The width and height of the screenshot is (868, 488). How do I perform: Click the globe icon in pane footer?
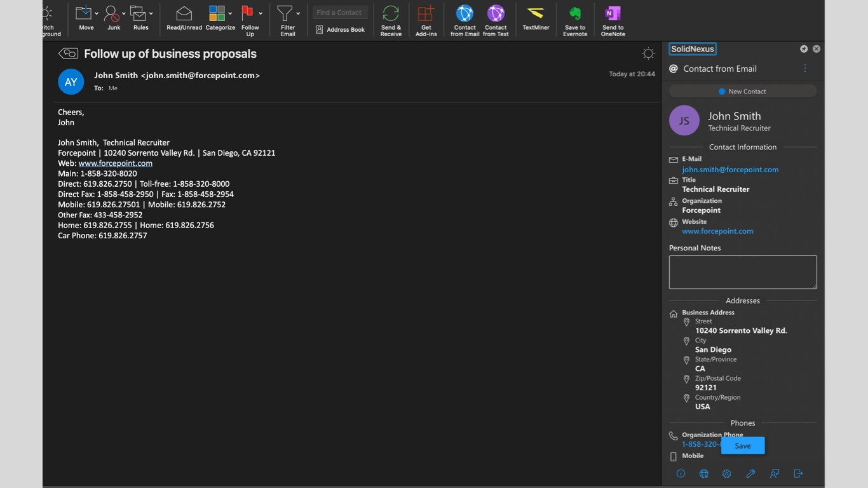(x=704, y=473)
